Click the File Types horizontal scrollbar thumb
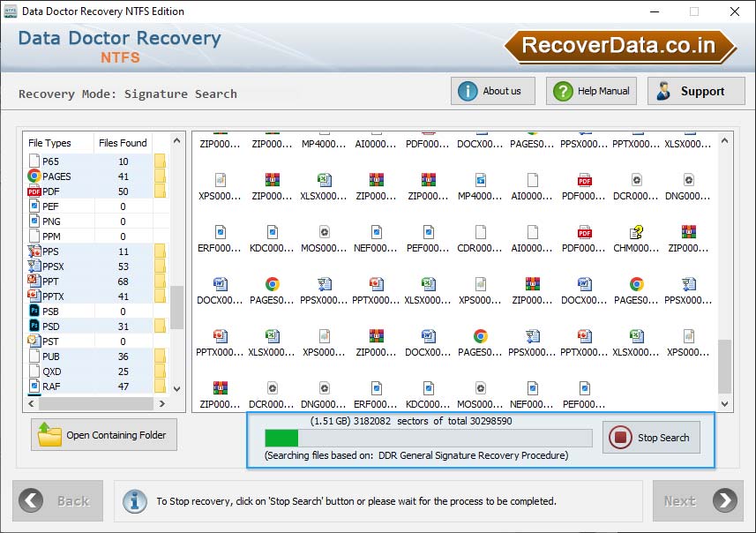The height and width of the screenshot is (533, 756). (96, 403)
